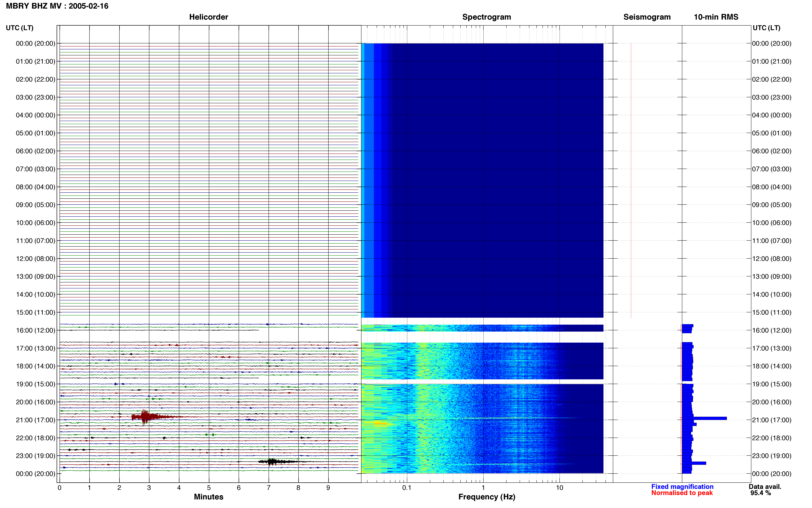This screenshot has width=812, height=508.
Task: Click right time label 10:00 (06:00)
Action: pyautogui.click(x=772, y=223)
